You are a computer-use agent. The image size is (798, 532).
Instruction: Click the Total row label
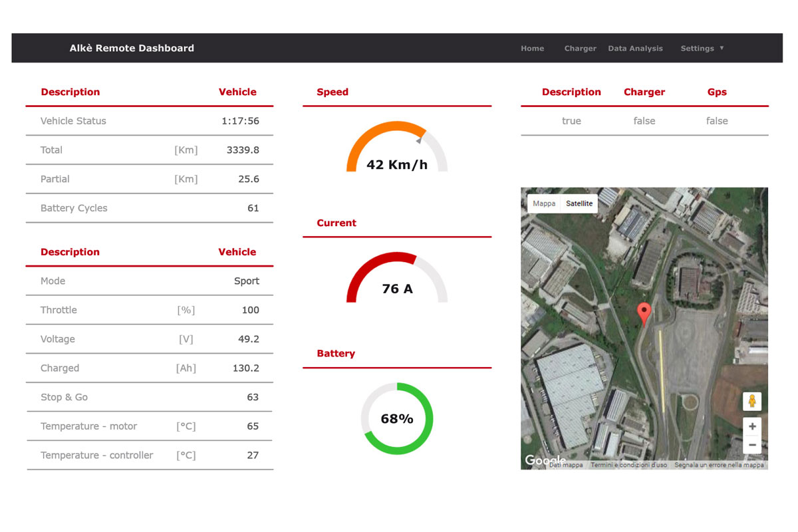tap(51, 150)
